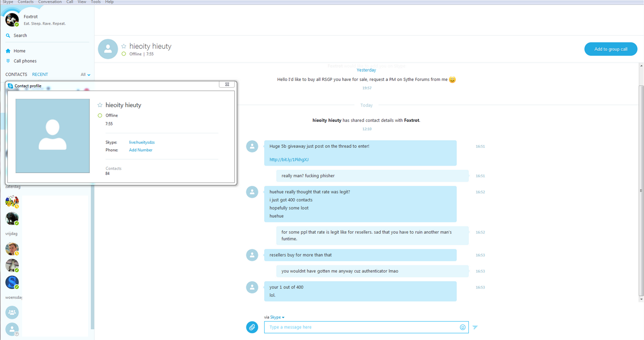Open the Conversation menu
Viewport: 644px width, 340px height.
pos(50,2)
